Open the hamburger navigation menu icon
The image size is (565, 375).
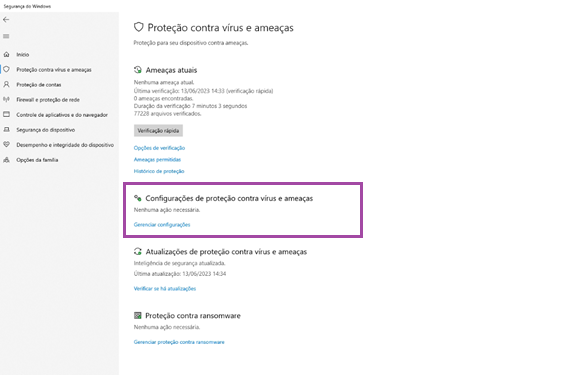tap(6, 36)
